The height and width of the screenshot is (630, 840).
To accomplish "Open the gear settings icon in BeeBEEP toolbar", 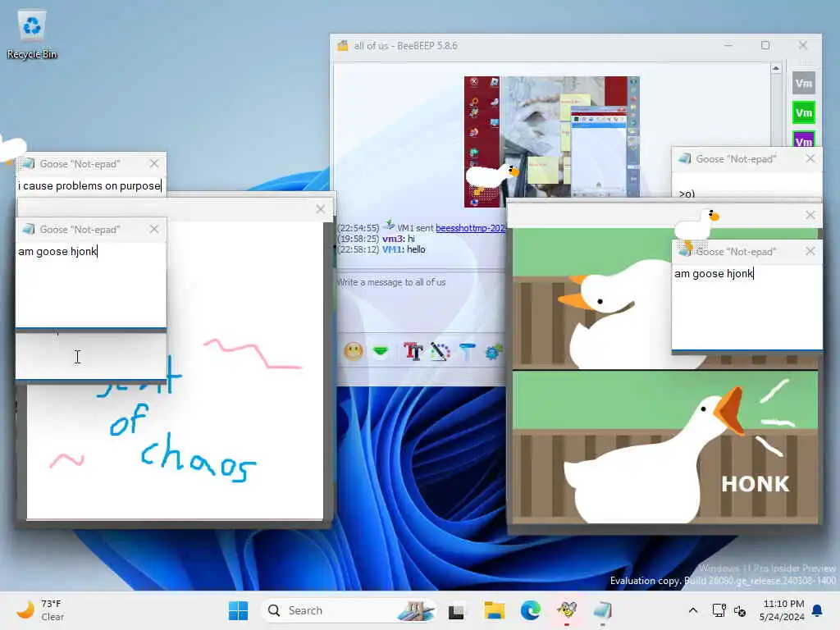I will point(493,351).
